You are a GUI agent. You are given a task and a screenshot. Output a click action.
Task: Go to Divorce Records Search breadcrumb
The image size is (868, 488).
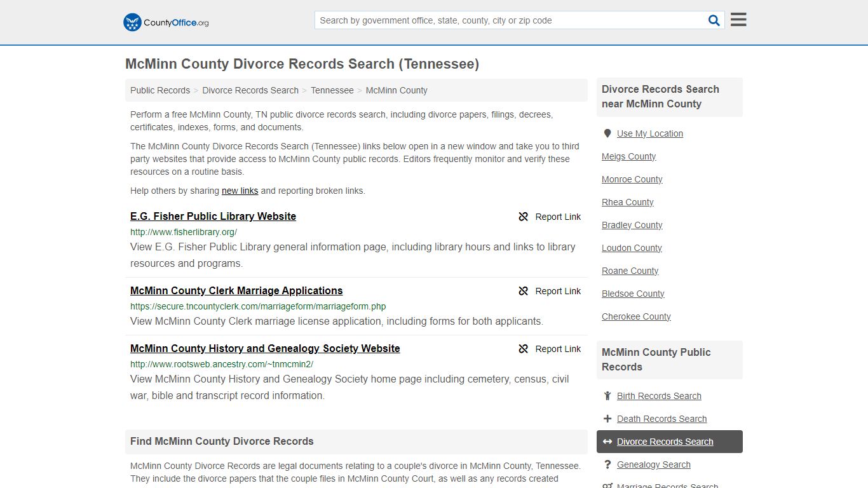coord(250,90)
